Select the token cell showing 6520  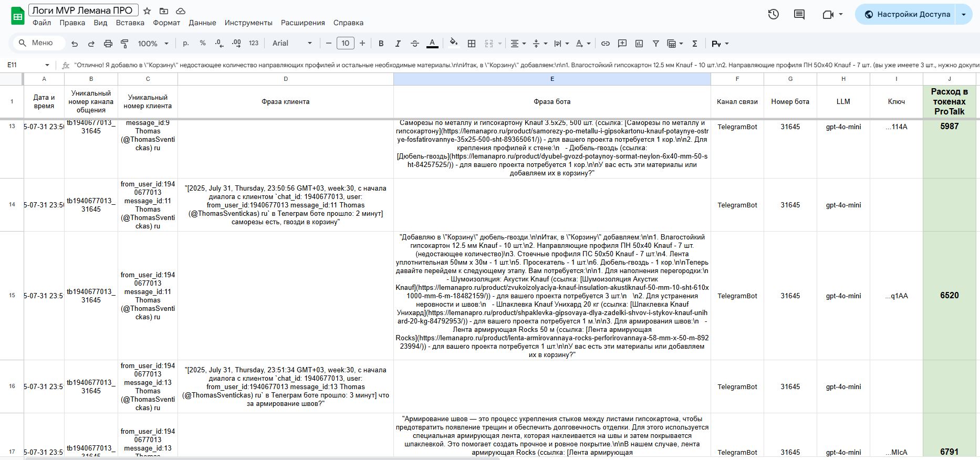tap(949, 296)
